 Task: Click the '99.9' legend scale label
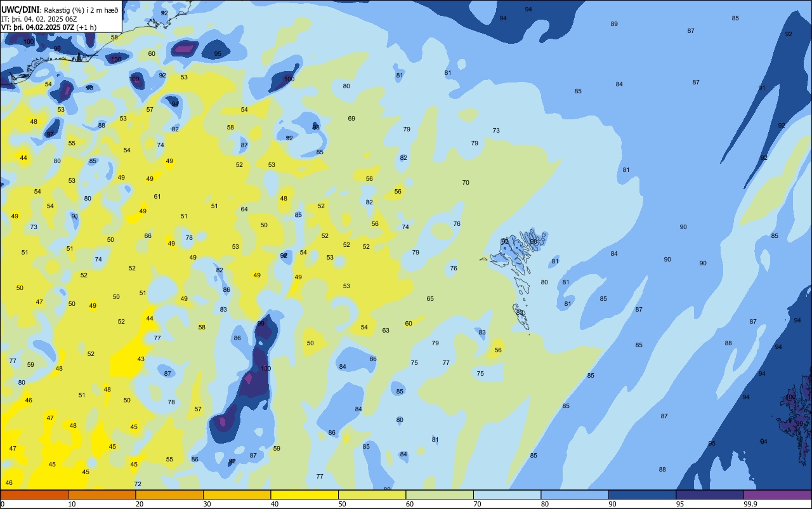pyautogui.click(x=750, y=504)
